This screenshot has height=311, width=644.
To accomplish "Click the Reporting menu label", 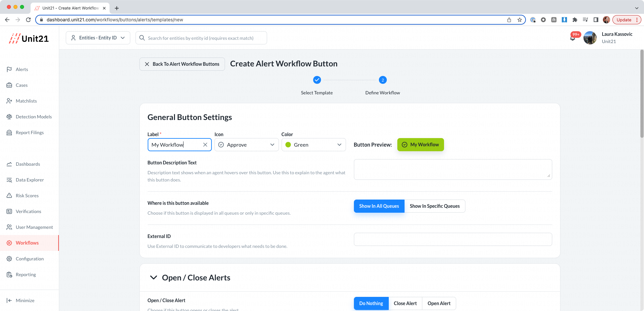I will click(x=26, y=275).
